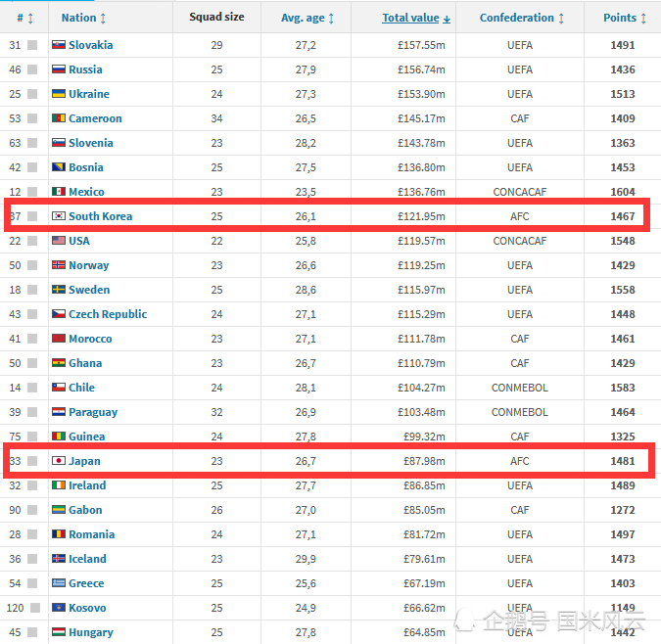Select USA's points value 1548
This screenshot has width=661, height=644.
click(623, 241)
